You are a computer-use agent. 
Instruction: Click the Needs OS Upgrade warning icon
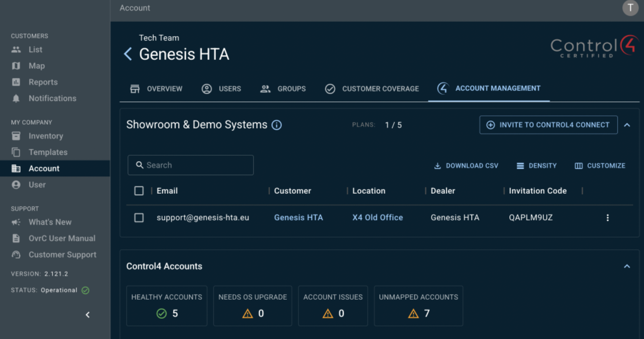pyautogui.click(x=247, y=314)
